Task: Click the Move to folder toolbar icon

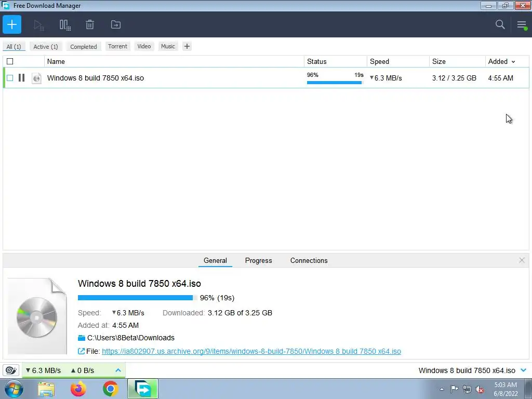Action: (x=116, y=24)
